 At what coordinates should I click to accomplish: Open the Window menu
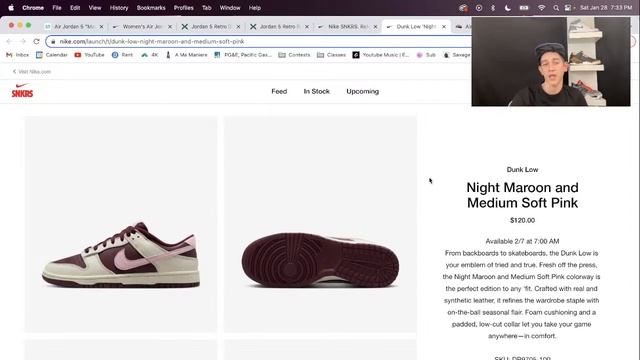tap(230, 8)
